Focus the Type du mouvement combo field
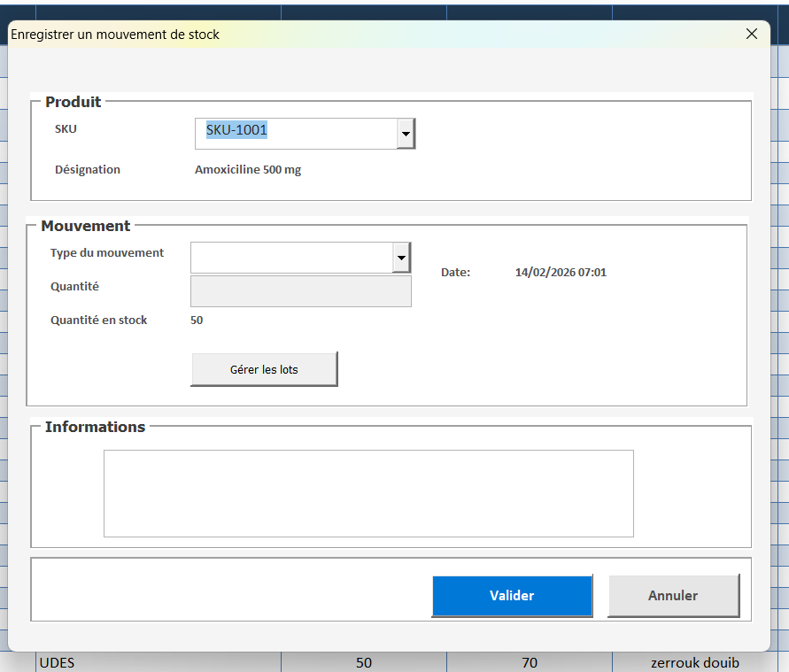Screen dimensions: 789x672 [291, 258]
